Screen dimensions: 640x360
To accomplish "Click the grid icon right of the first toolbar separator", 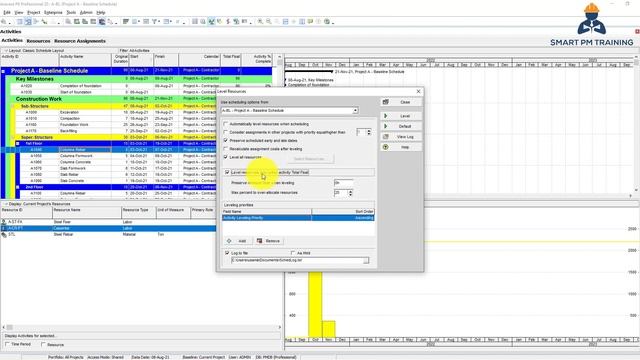I will tap(20, 22).
